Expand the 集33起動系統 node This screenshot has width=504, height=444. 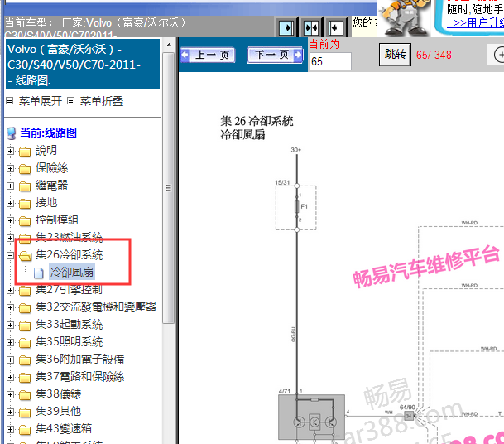(10, 325)
